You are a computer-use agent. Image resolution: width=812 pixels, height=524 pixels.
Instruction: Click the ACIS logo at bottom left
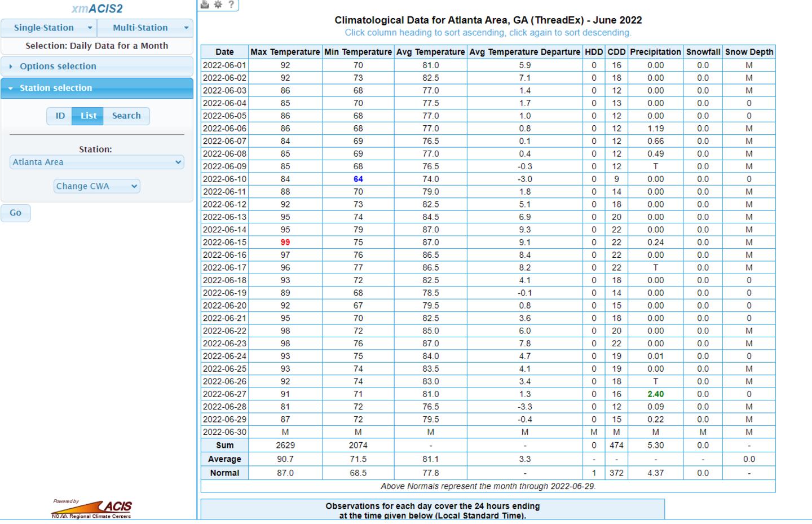92,508
